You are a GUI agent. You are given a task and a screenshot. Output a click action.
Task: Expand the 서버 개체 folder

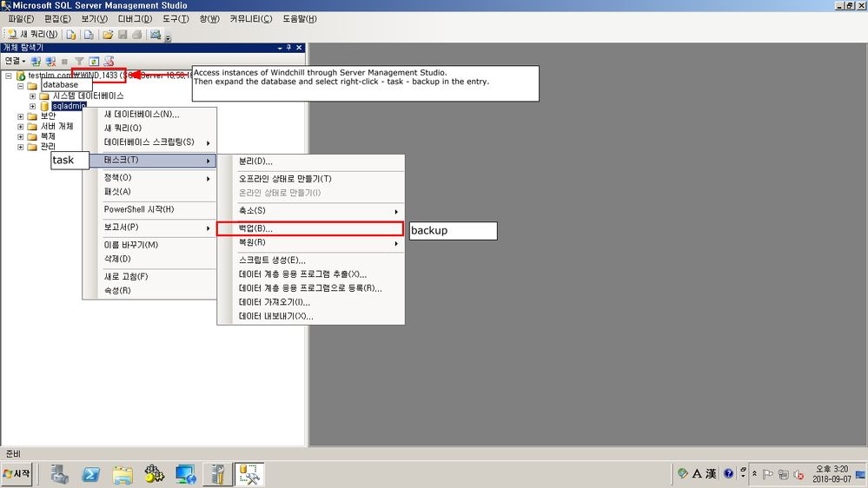point(21,127)
